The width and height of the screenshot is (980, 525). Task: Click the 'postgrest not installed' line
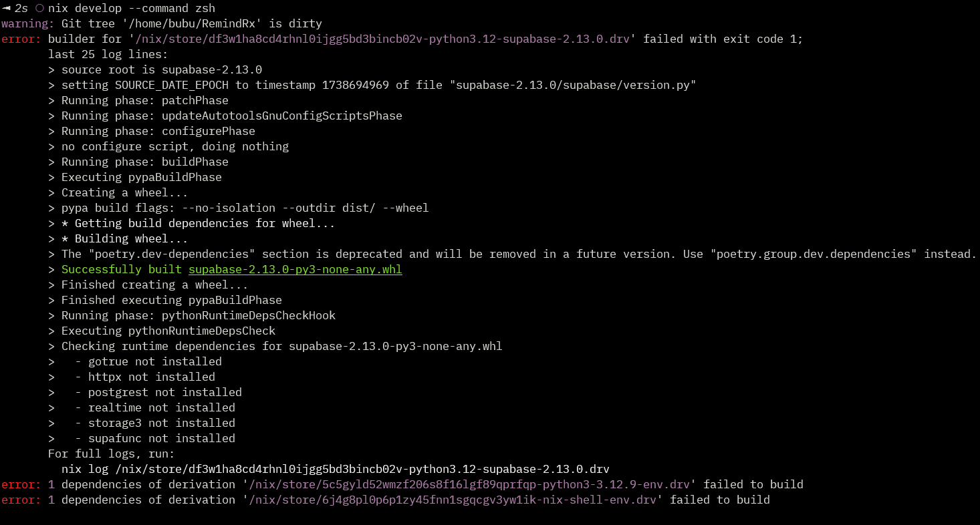165,392
